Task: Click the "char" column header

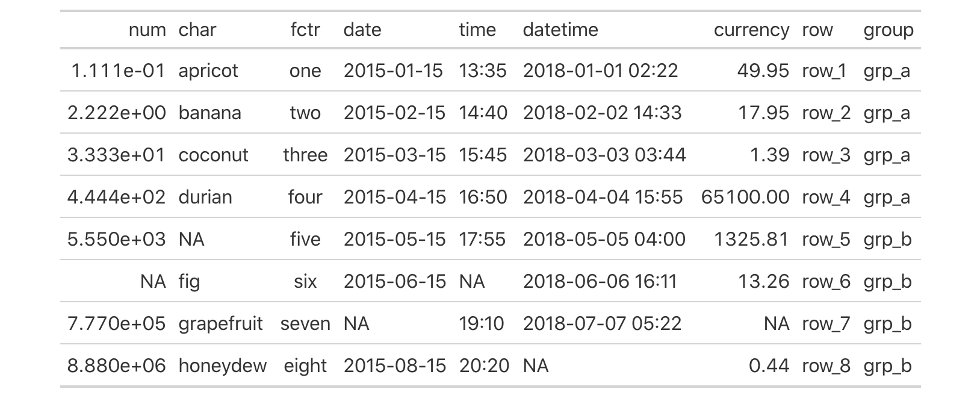Action: coord(197,30)
